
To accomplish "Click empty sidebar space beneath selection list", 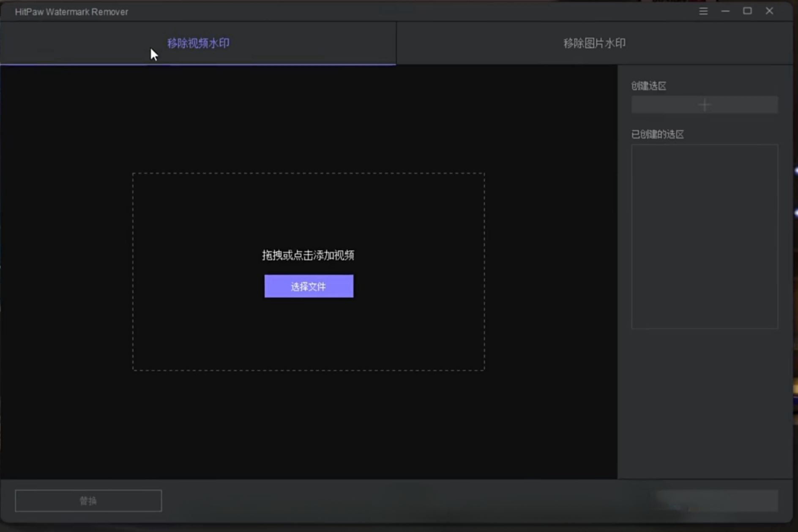I will point(704,401).
